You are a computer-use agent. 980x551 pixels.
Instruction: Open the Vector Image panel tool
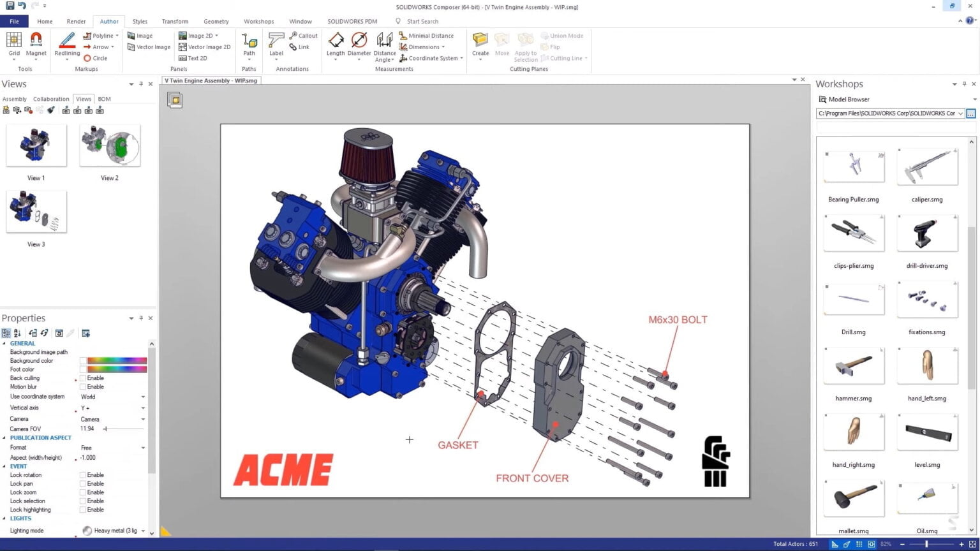[149, 47]
